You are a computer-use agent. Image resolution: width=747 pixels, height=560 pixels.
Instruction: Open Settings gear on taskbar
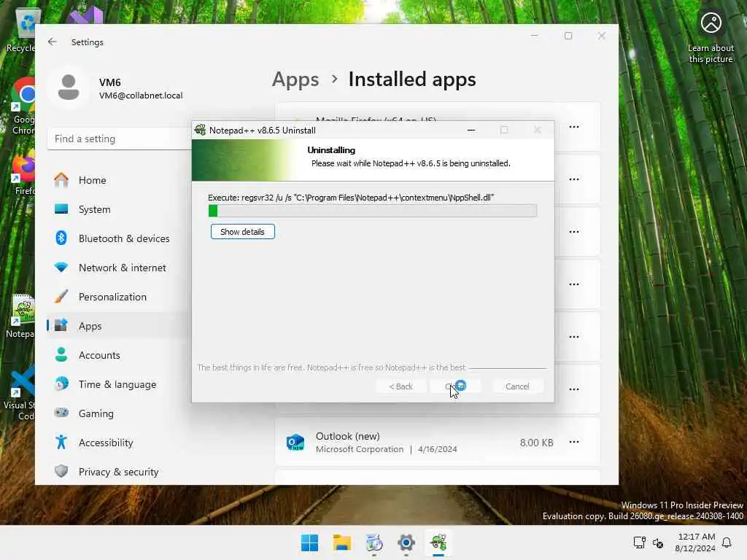pos(406,542)
